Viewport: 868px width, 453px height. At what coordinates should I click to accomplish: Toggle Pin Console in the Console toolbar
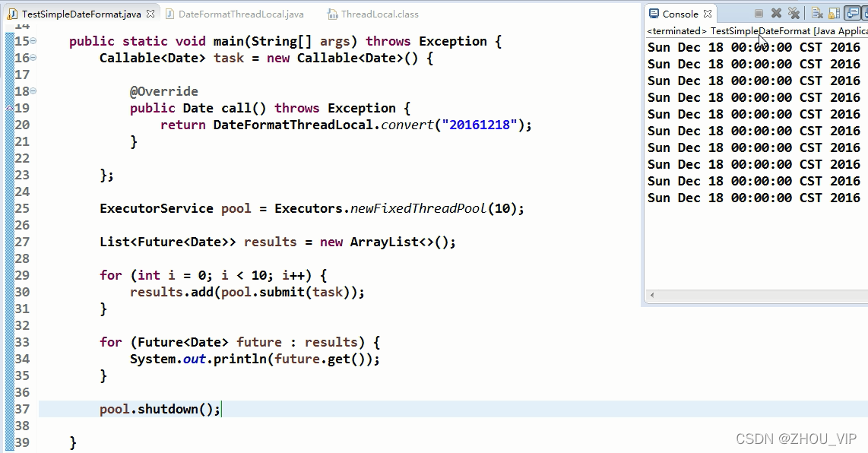coord(866,13)
